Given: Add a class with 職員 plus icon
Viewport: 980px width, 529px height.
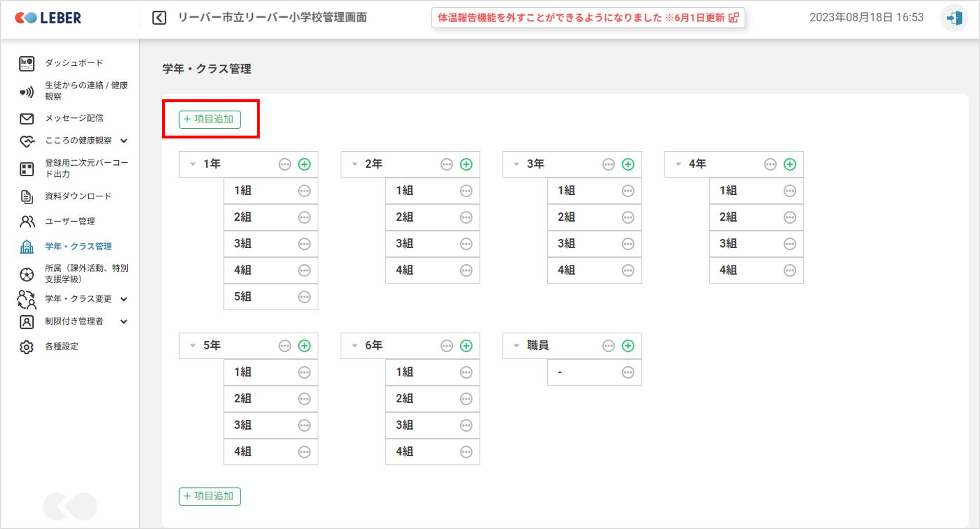Looking at the screenshot, I should coord(628,346).
